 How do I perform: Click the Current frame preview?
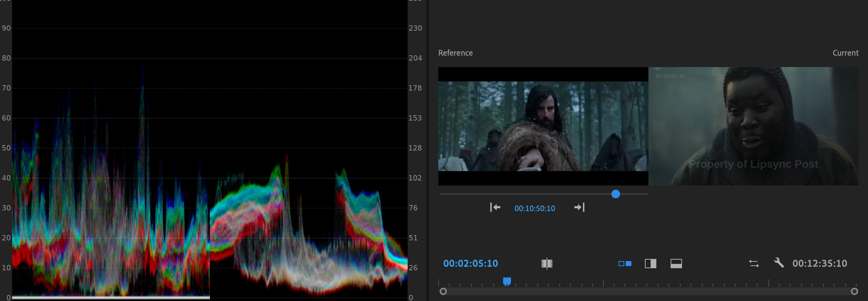coord(753,126)
